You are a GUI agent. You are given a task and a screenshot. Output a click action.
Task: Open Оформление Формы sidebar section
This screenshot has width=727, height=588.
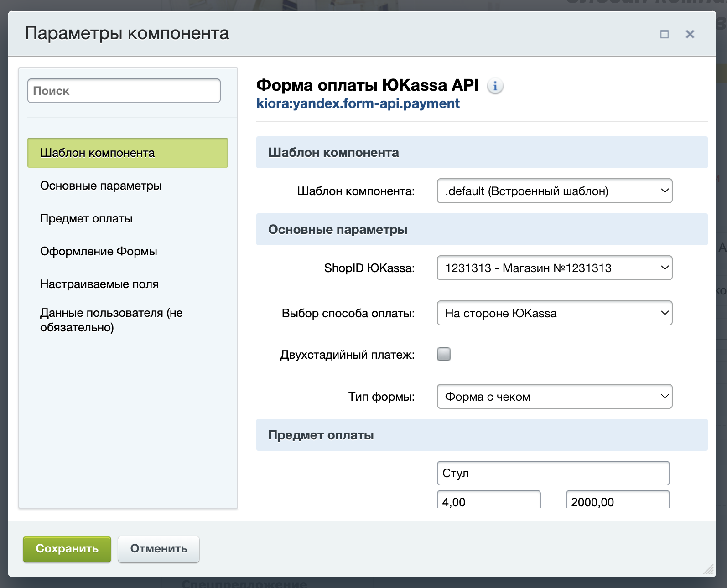99,252
